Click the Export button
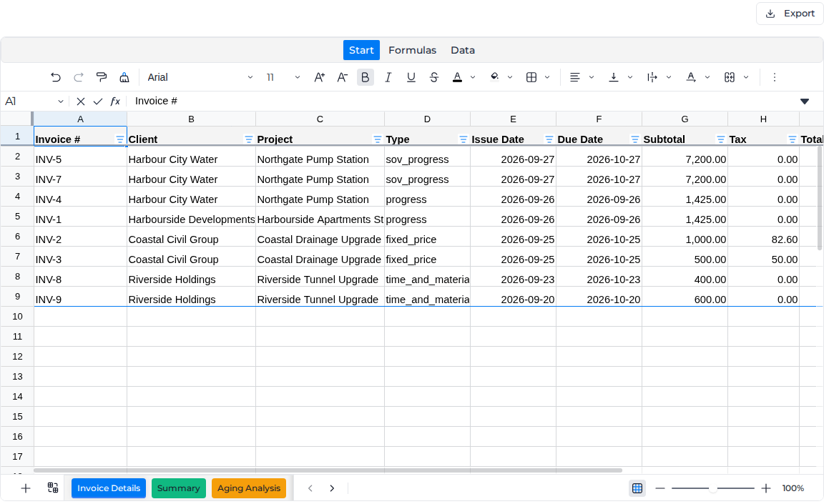Screen dimensions: 824x504 (790, 14)
